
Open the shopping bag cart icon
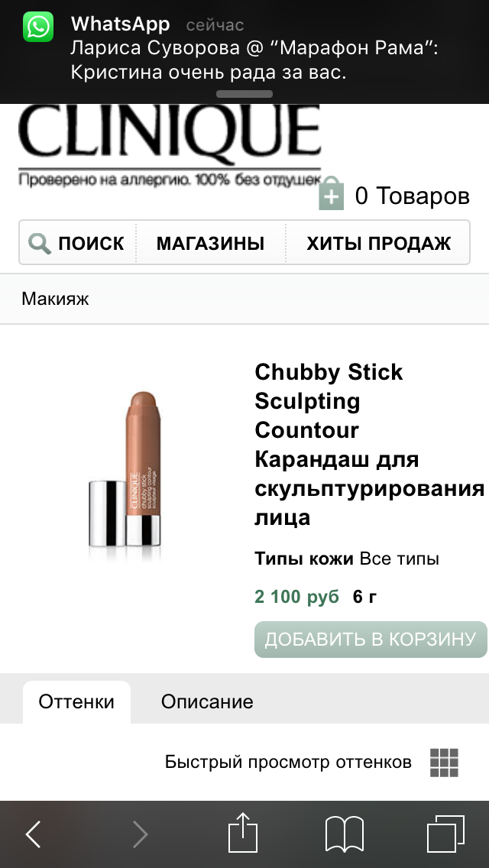pos(331,193)
